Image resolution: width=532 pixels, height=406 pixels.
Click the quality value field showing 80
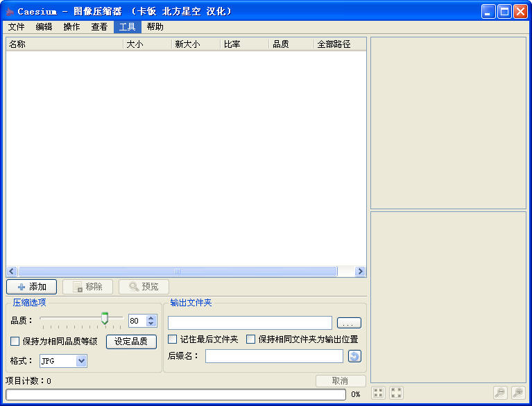(138, 321)
